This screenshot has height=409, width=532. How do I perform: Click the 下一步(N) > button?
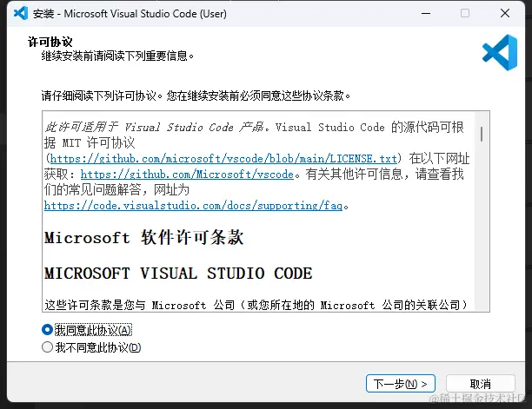401,384
